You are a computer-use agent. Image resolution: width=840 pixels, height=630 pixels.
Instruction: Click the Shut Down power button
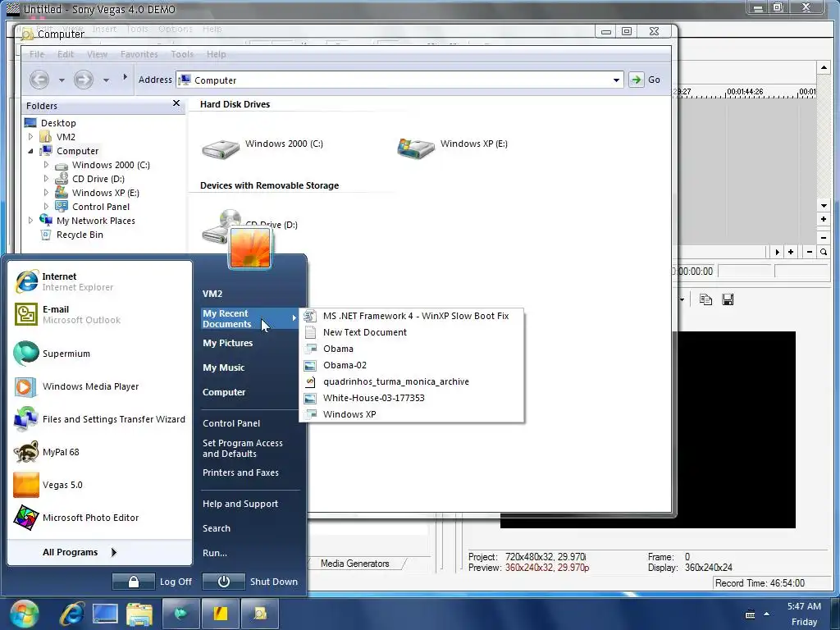223,582
